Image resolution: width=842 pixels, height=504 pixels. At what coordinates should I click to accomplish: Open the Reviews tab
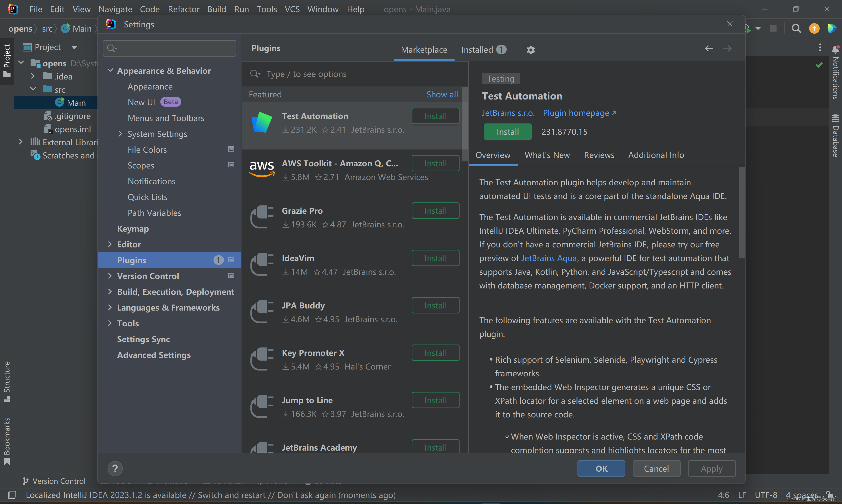[x=599, y=155]
